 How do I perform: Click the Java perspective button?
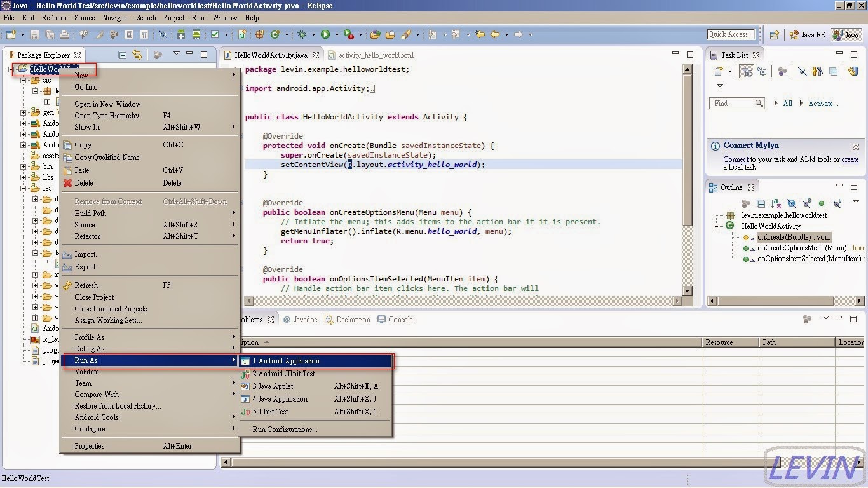pos(846,35)
